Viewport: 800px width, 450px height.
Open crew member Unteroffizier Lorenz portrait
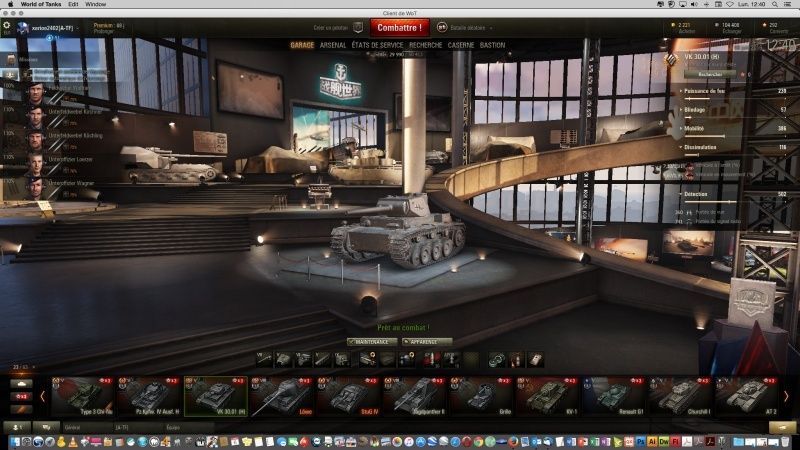click(35, 165)
